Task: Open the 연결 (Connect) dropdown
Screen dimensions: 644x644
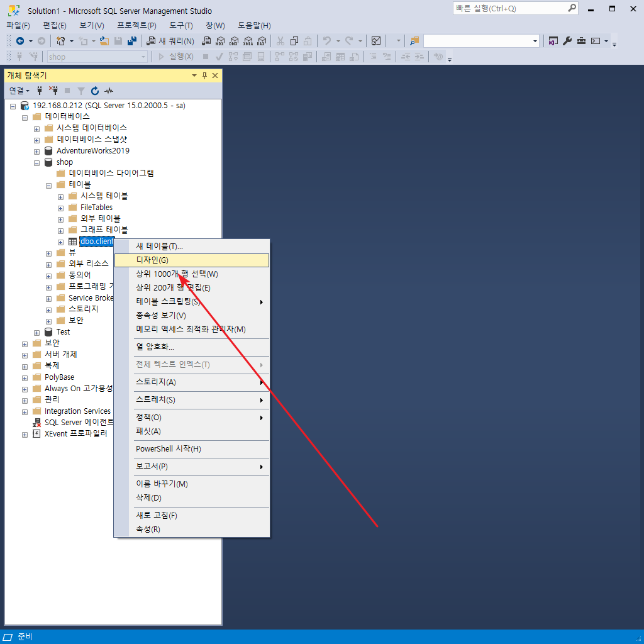Action: pos(19,91)
